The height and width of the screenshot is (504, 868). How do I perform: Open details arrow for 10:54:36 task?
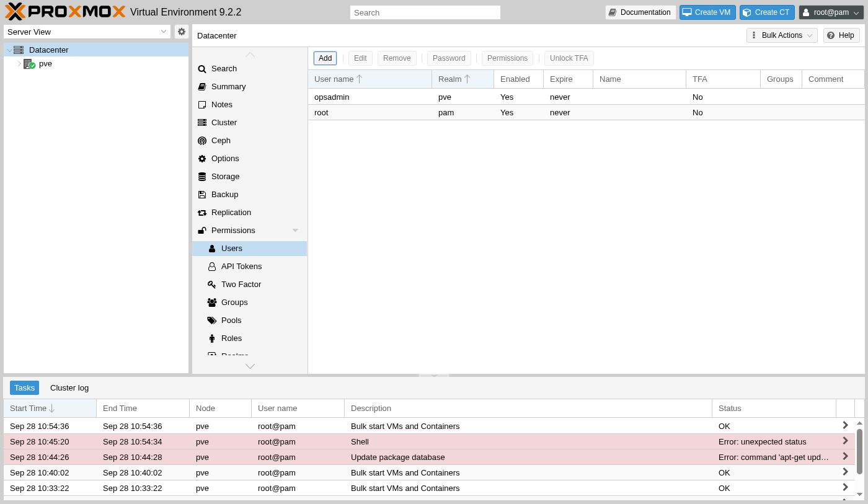coord(845,425)
